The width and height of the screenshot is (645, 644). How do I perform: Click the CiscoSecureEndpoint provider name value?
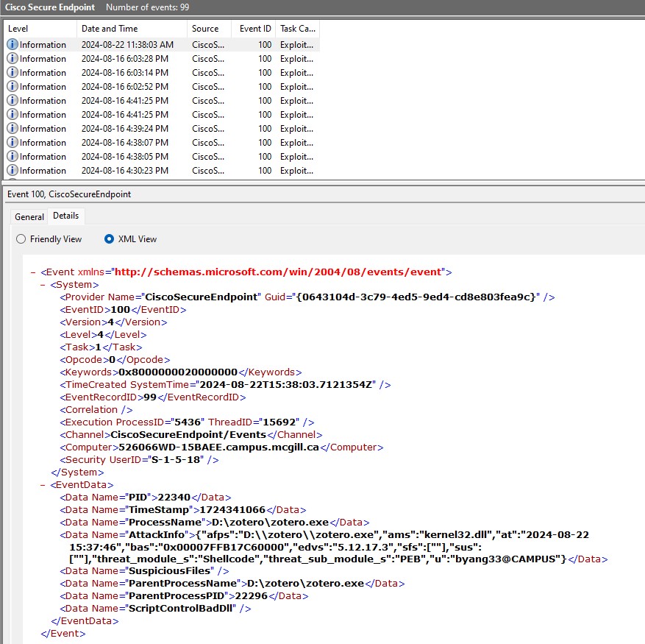(x=202, y=297)
